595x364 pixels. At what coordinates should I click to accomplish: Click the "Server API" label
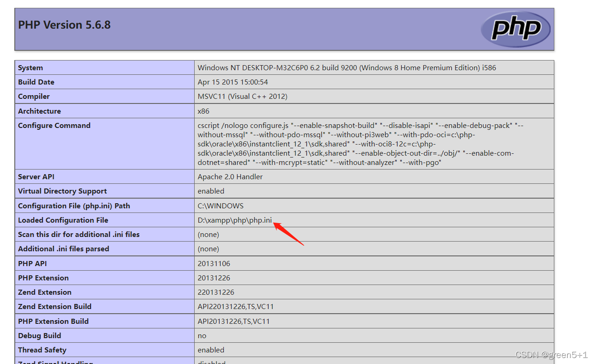[36, 177]
